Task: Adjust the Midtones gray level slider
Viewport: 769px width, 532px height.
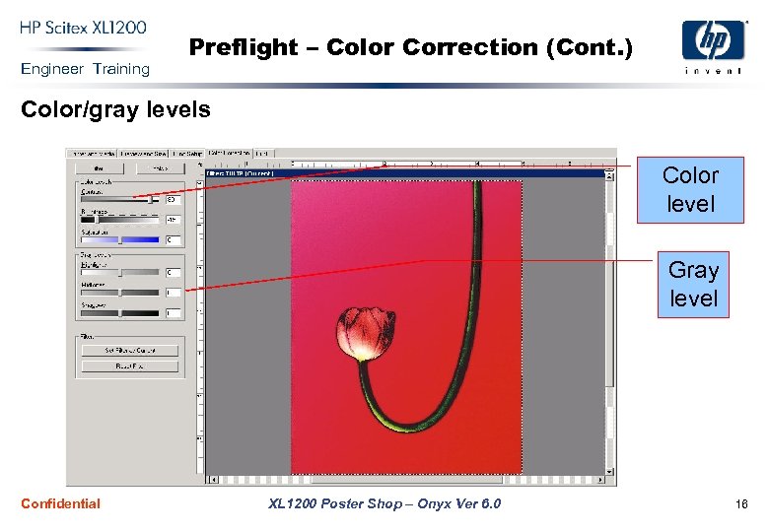Action: [119, 293]
